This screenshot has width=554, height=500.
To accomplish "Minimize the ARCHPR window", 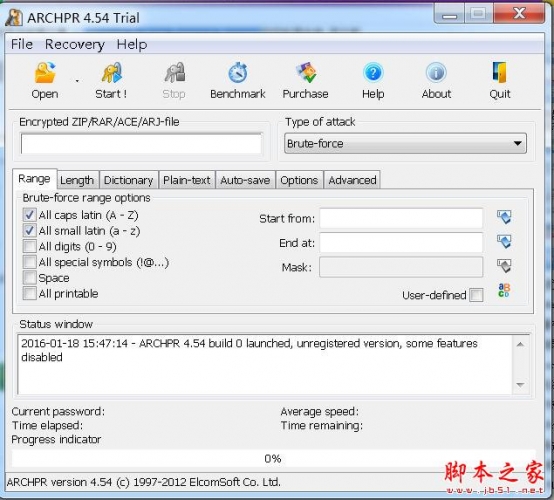I will pos(450,15).
